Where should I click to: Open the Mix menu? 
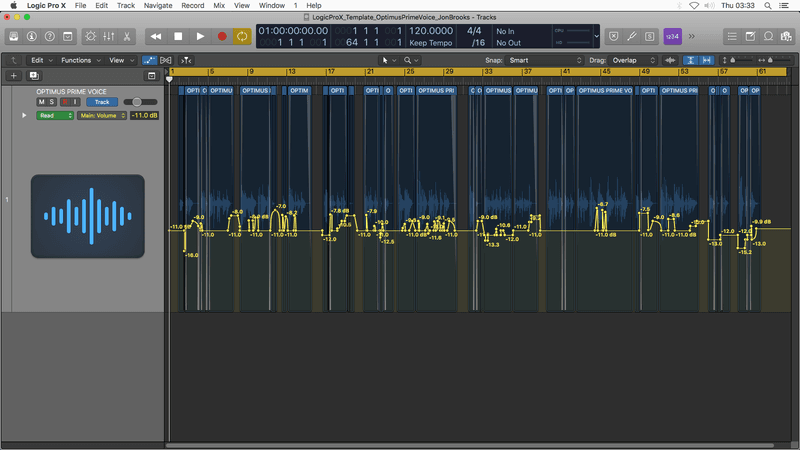pos(219,5)
